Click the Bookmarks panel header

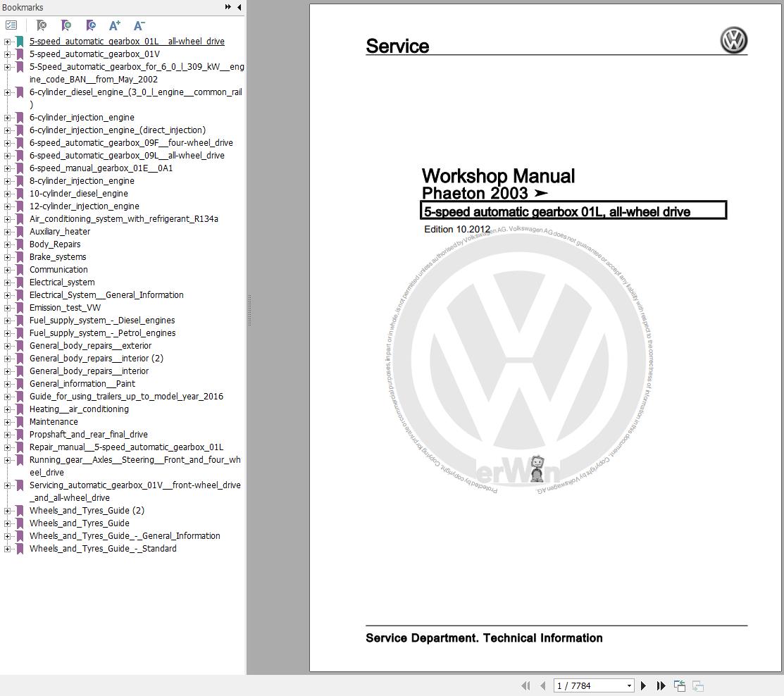click(x=21, y=6)
